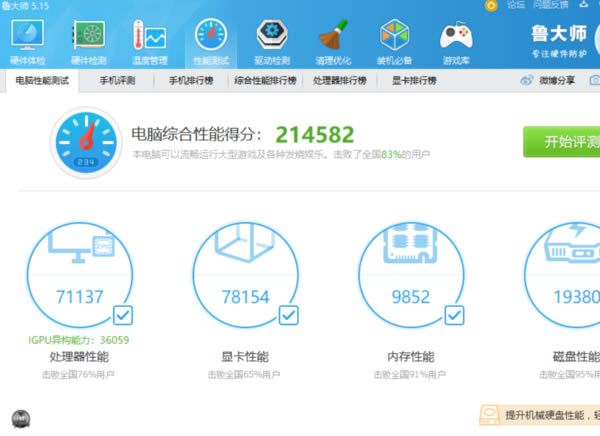Select 性能测试 performance test icon

coord(210,38)
